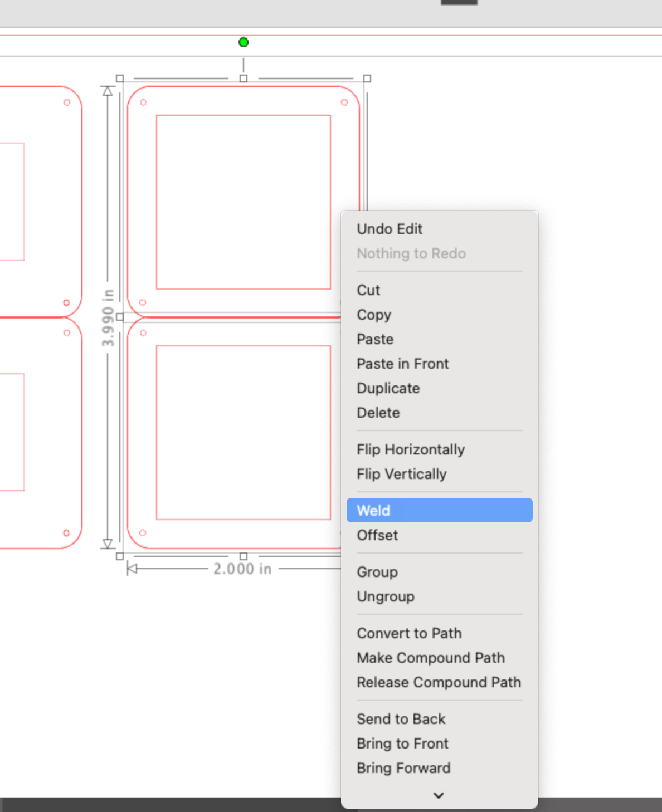Click Release Compound Path
This screenshot has height=812, width=662.
pos(439,682)
